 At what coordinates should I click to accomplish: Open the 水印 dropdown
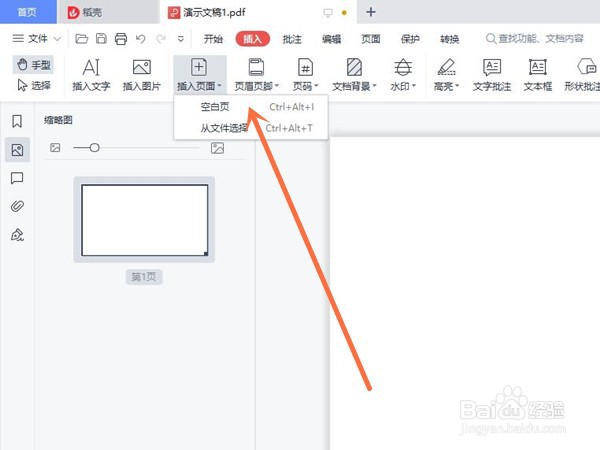pyautogui.click(x=403, y=75)
